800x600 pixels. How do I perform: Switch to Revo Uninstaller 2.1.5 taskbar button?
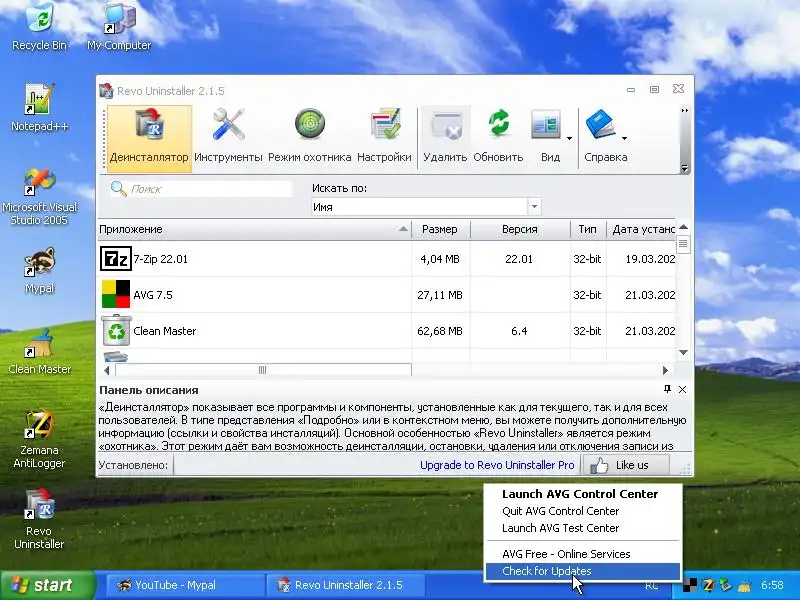click(x=345, y=585)
